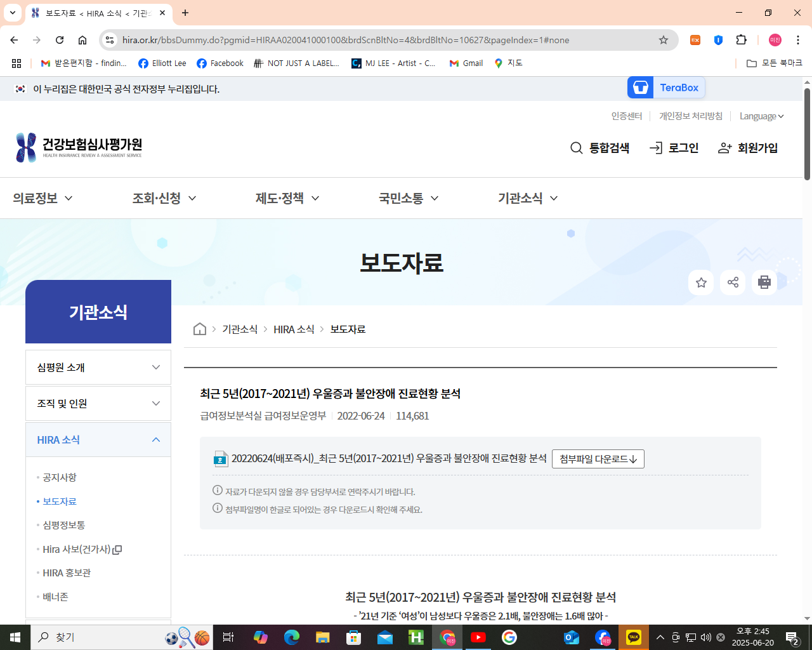Open YouTube from the taskbar
This screenshot has height=650, width=812.
click(478, 637)
